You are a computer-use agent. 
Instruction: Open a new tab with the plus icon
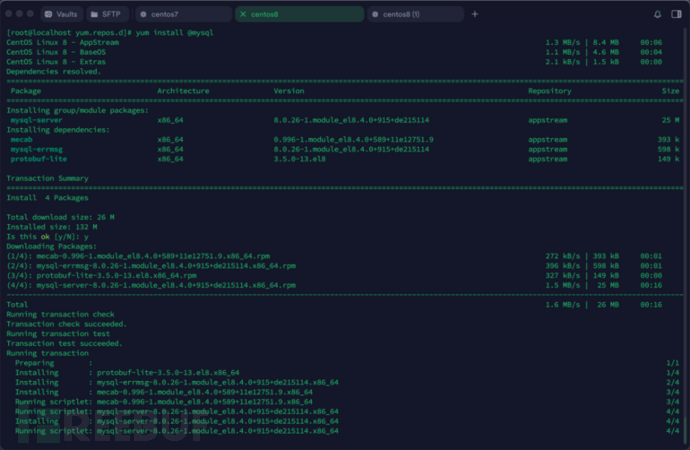[x=475, y=15]
